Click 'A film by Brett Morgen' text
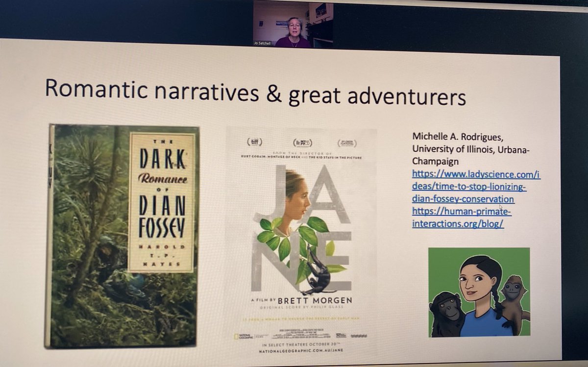This screenshot has width=588, height=367. pos(301,300)
